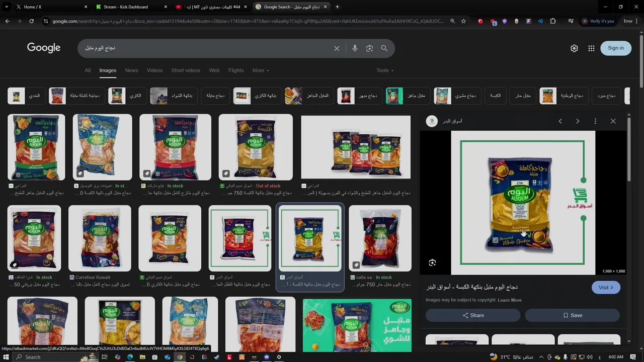The height and width of the screenshot is (362, 644).
Task: Click the Lens search icon on preview image
Action: pos(432,262)
